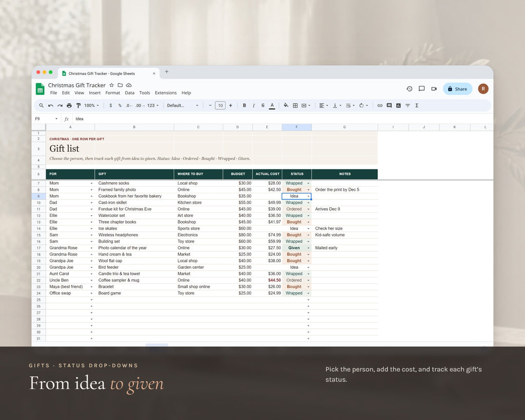This screenshot has height=420, width=525.
Task: Format as percent icon
Action: tap(119, 106)
